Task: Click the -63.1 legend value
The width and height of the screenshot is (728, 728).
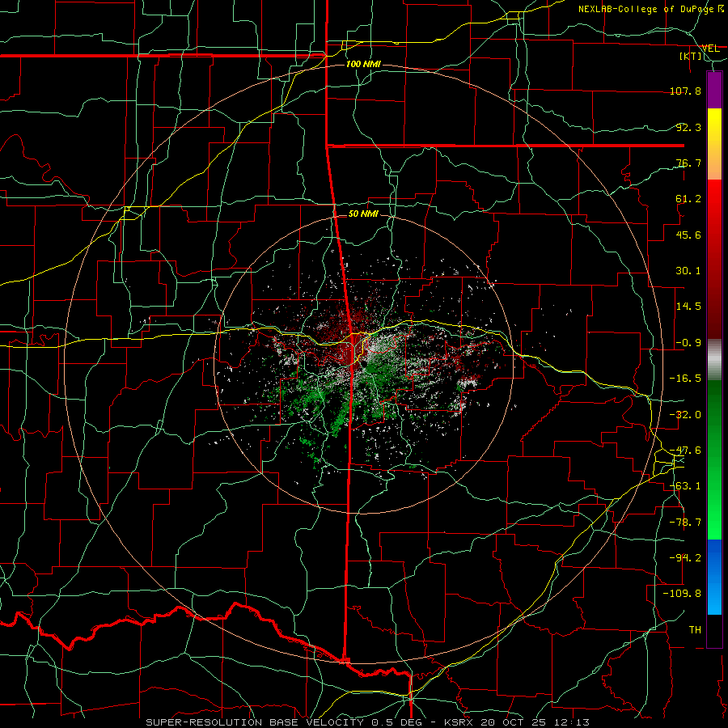Action: [685, 486]
